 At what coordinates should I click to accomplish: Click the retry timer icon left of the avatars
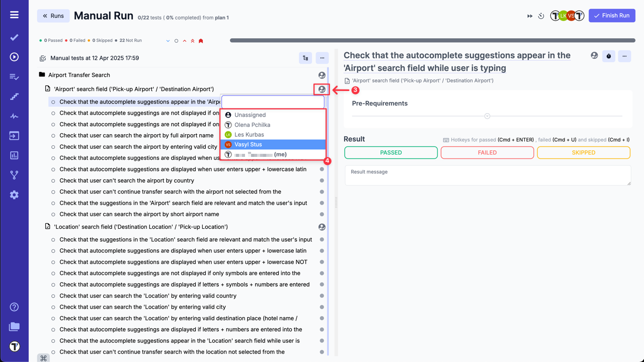click(541, 16)
